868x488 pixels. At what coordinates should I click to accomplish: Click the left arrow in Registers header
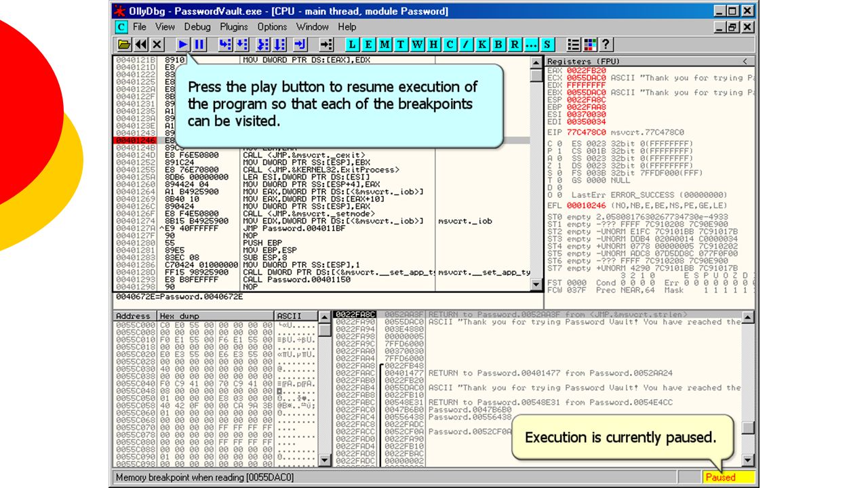[x=745, y=61]
